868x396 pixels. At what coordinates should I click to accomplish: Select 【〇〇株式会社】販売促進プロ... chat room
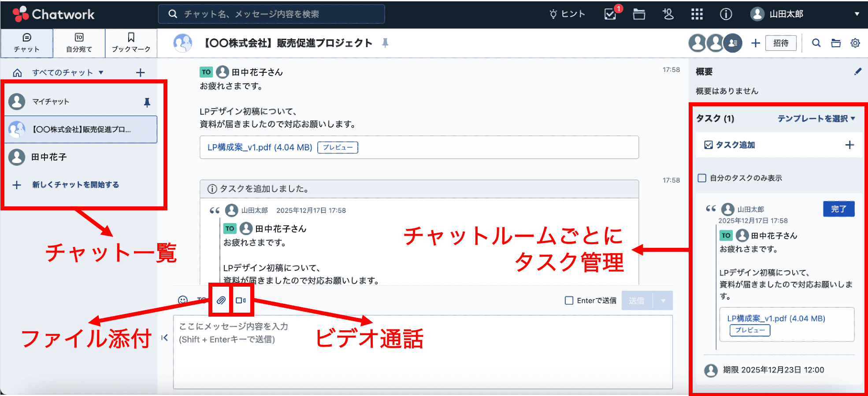81,129
